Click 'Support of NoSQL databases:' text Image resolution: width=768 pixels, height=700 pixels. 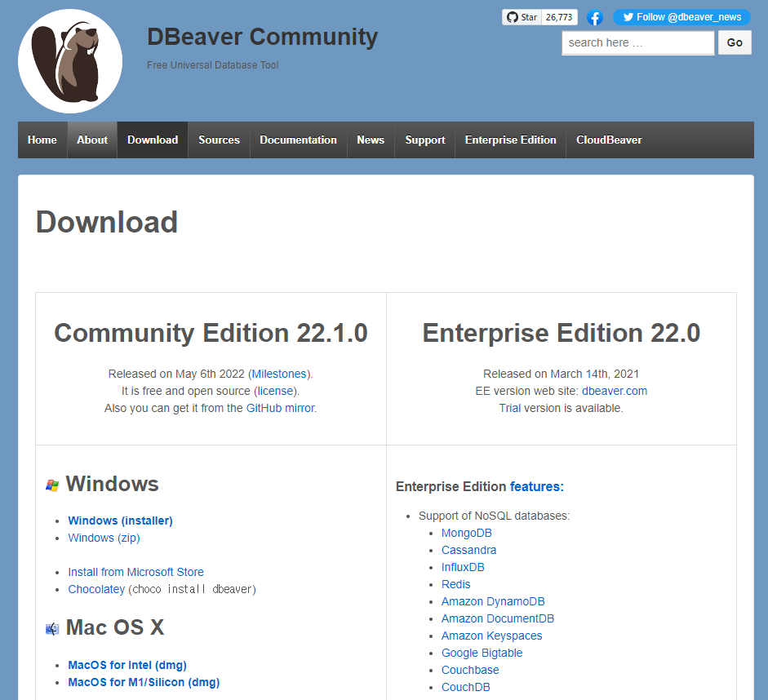coord(495,516)
